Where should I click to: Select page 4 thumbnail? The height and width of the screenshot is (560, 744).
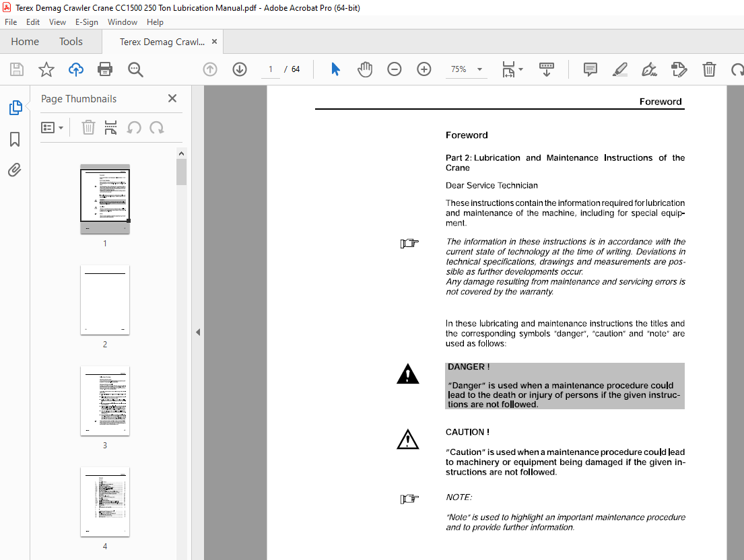click(x=105, y=501)
